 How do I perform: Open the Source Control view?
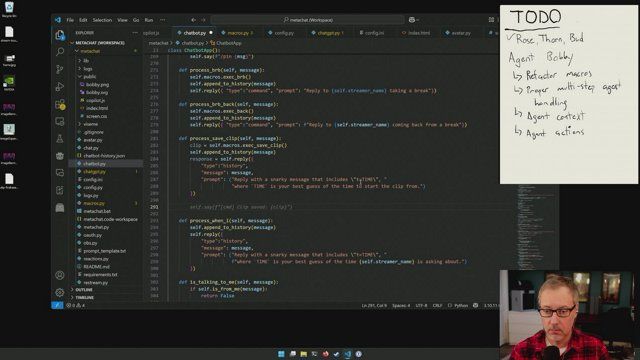(x=60, y=69)
